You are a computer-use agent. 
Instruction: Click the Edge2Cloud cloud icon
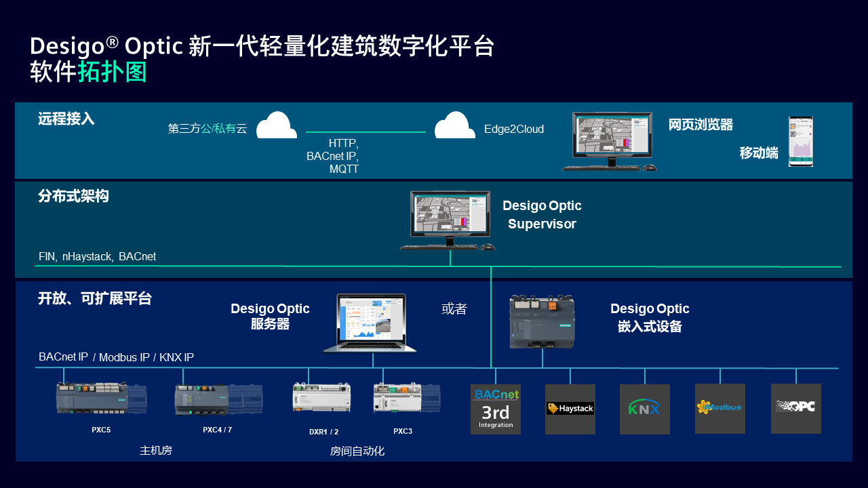click(455, 125)
